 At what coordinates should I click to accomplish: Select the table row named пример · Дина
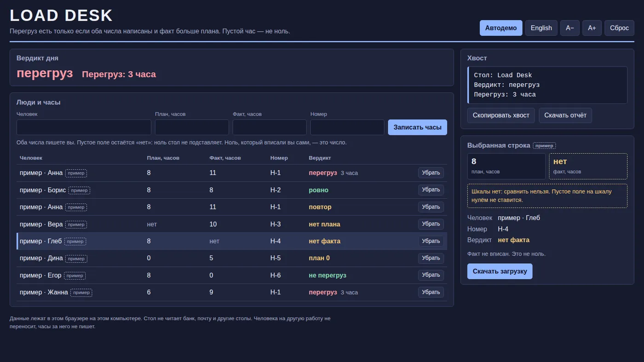point(232,258)
